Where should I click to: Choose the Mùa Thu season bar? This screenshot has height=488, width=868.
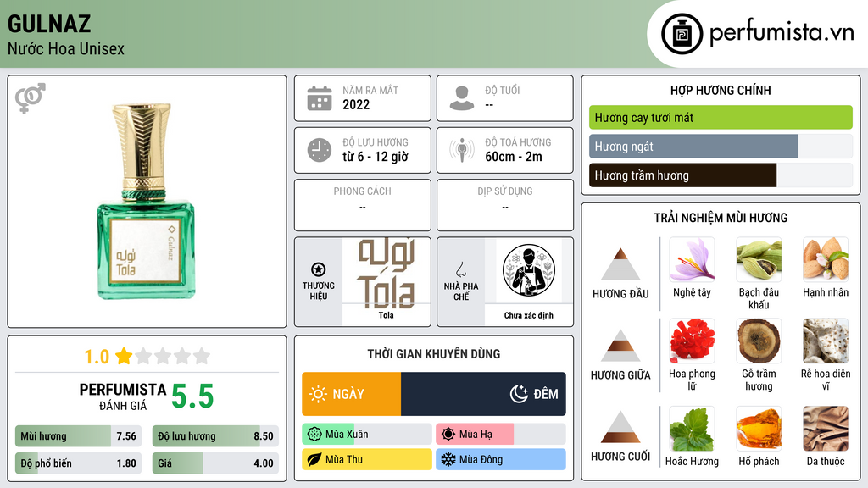coord(367,459)
